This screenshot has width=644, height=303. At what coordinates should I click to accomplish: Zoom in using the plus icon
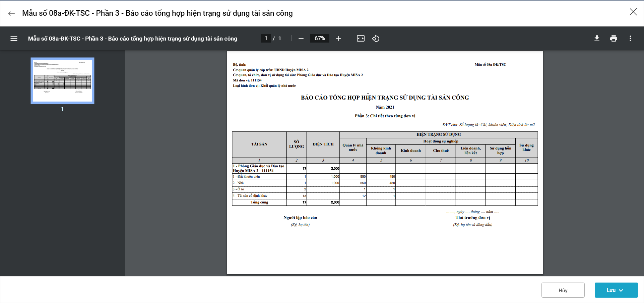click(x=338, y=39)
